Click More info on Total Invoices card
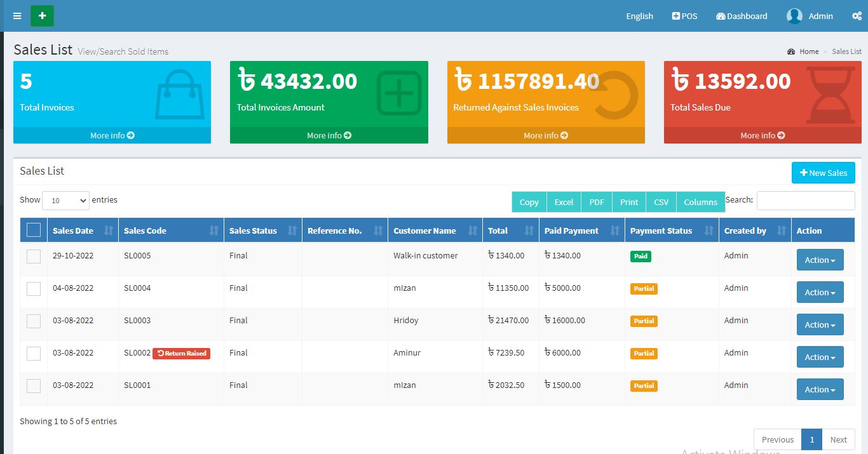868x454 pixels. (112, 135)
